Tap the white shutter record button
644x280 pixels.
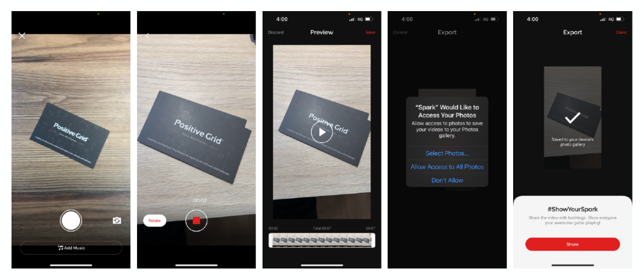point(71,220)
